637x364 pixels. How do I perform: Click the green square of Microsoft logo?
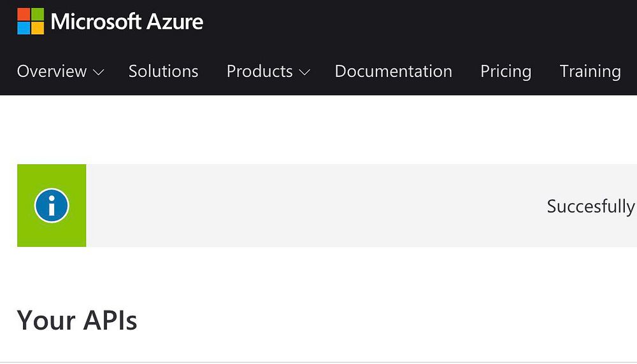coord(38,14)
